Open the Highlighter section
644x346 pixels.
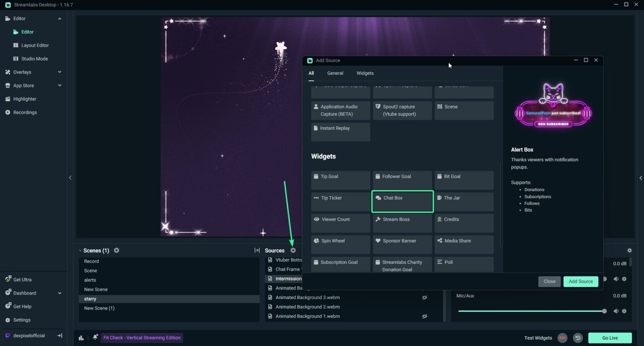(x=24, y=99)
